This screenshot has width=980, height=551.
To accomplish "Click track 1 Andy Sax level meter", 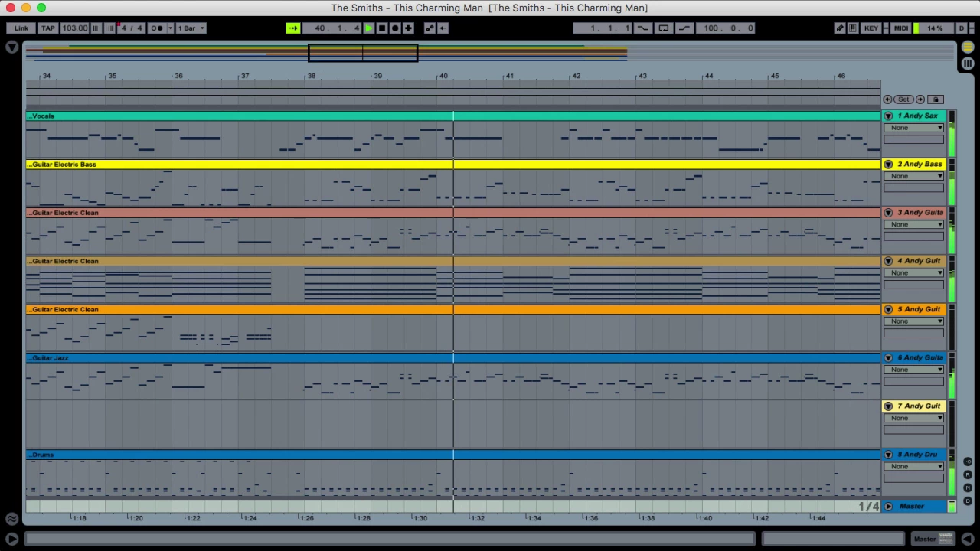I will pos(952,135).
